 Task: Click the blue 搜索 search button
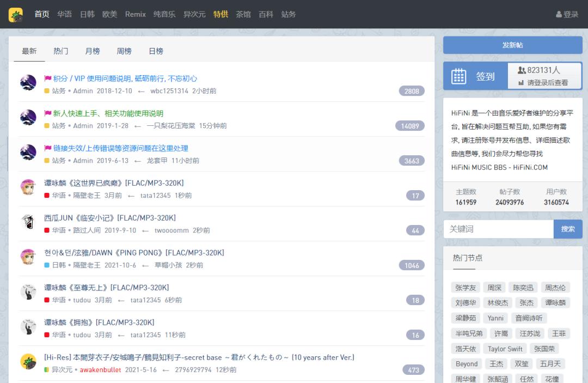pos(568,229)
